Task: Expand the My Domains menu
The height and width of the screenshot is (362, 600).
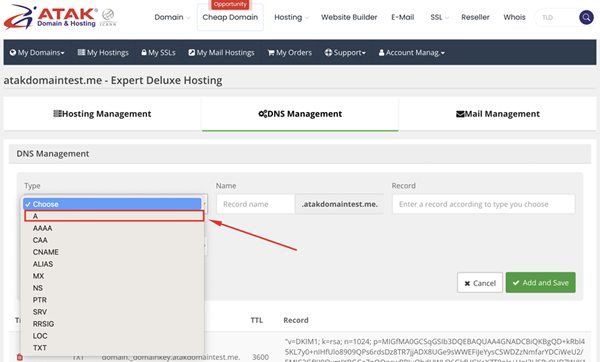Action: click(x=37, y=52)
